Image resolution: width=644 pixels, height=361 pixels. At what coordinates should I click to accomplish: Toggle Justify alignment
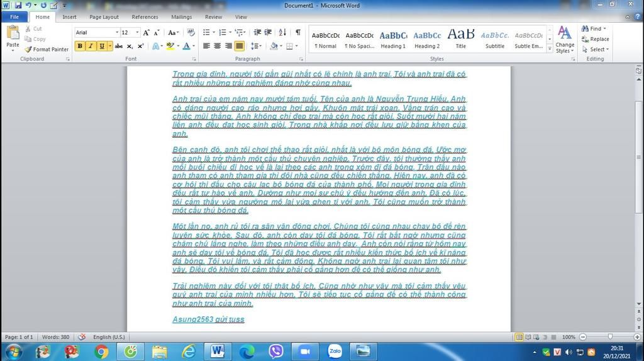[x=239, y=46]
